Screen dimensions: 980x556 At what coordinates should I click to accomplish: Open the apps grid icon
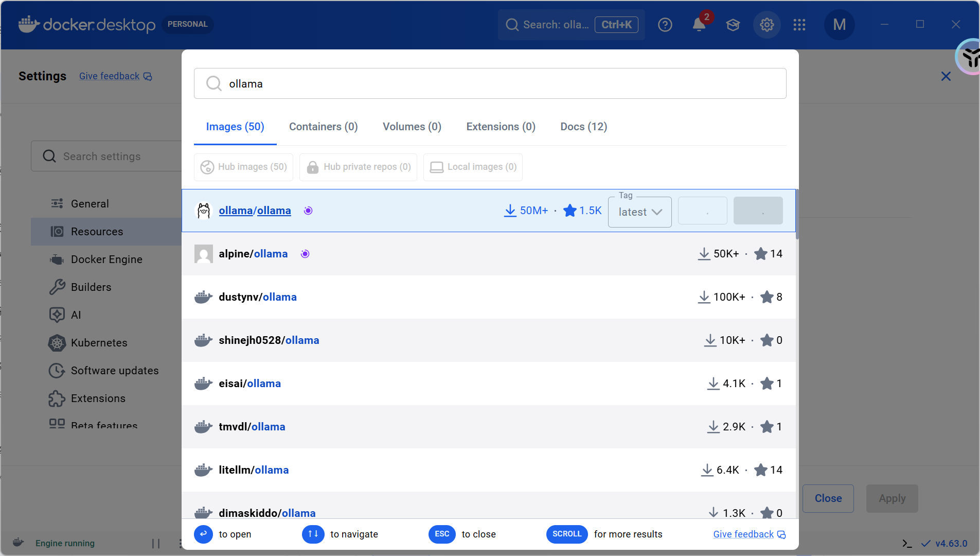(x=799, y=25)
